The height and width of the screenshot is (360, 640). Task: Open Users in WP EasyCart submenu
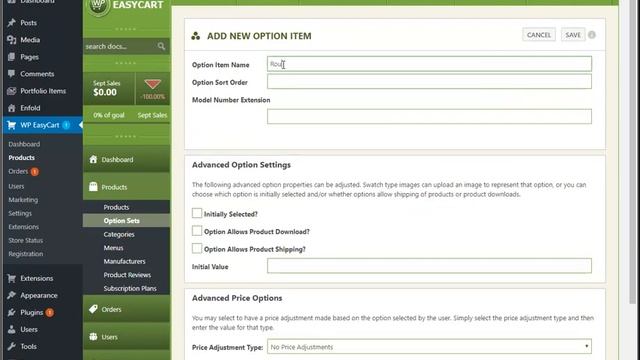click(16, 186)
